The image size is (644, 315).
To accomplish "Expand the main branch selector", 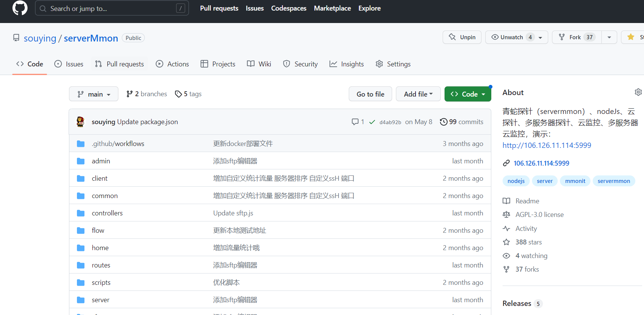I will click(94, 94).
